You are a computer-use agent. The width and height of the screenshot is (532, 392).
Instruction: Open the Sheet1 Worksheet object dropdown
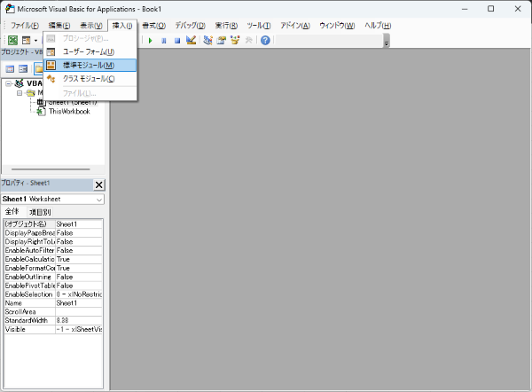coord(99,200)
